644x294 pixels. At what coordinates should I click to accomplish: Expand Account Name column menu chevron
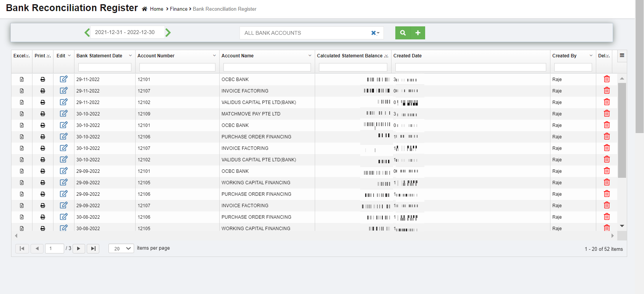pyautogui.click(x=310, y=55)
